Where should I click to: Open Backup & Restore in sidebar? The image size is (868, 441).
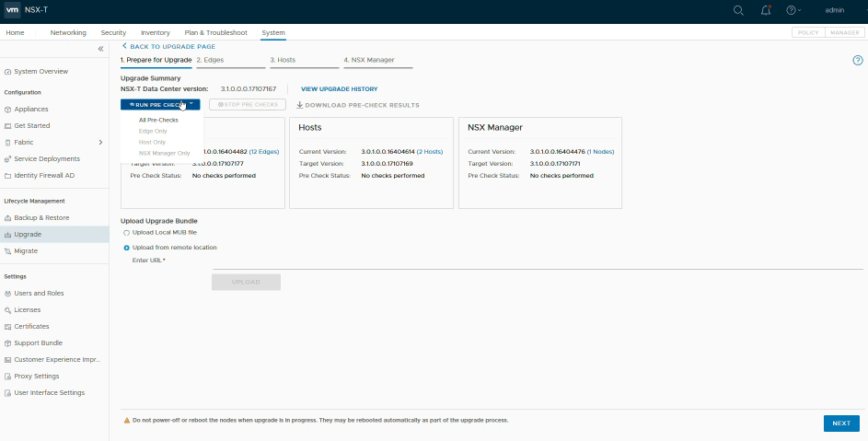click(x=41, y=217)
